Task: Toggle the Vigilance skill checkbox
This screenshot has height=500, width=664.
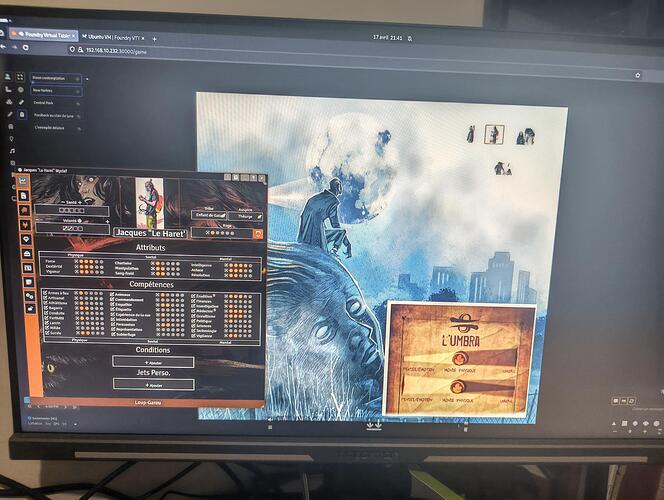Action: pyautogui.click(x=193, y=336)
